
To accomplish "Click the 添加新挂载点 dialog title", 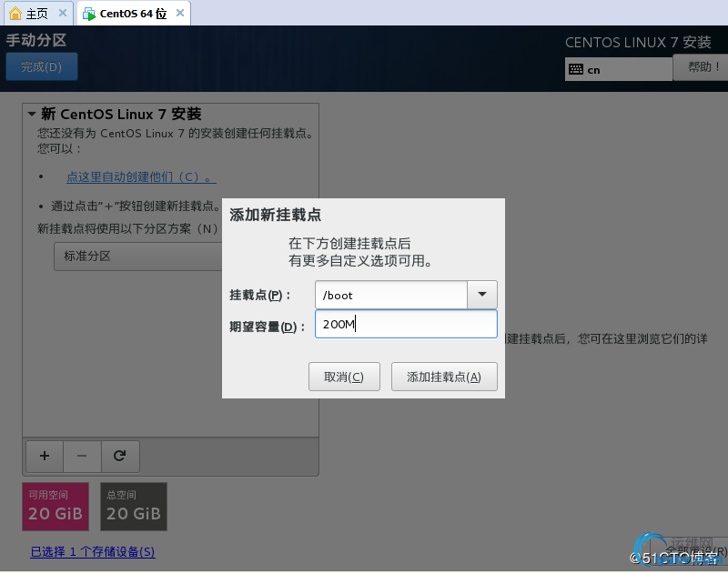I will click(x=276, y=215).
